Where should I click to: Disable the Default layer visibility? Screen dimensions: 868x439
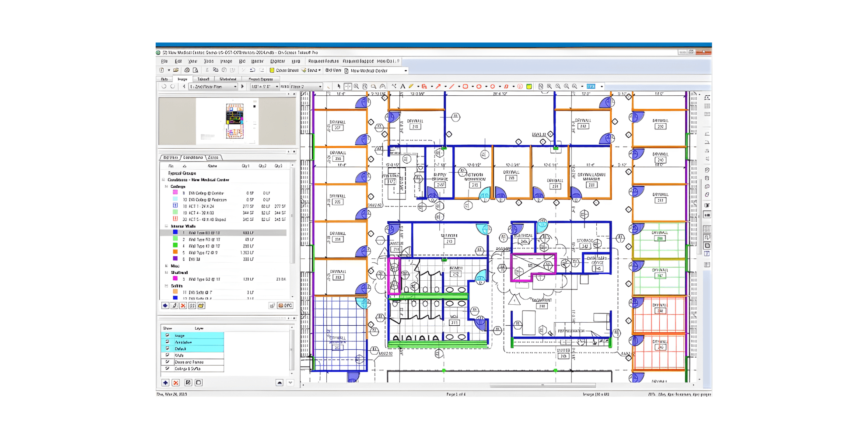pos(167,349)
